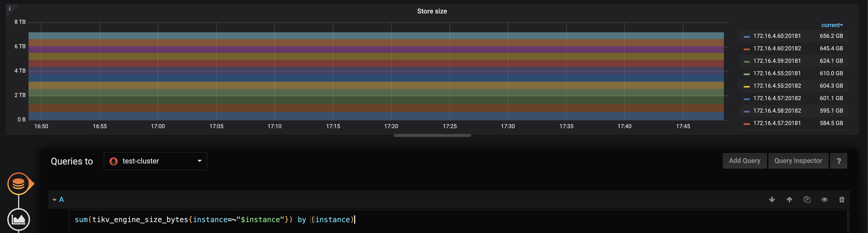Toggle query A visibility eye icon
The image size is (868, 233).
pos(824,200)
